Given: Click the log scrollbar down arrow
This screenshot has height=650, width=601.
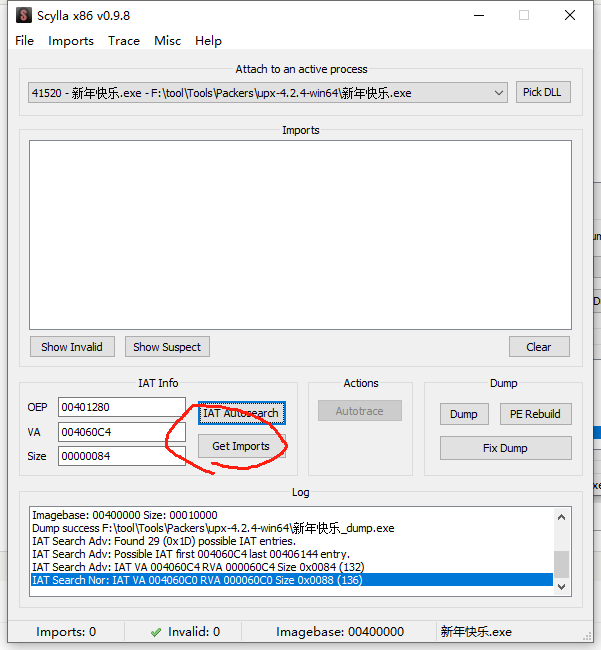Looking at the screenshot, I should tap(562, 587).
